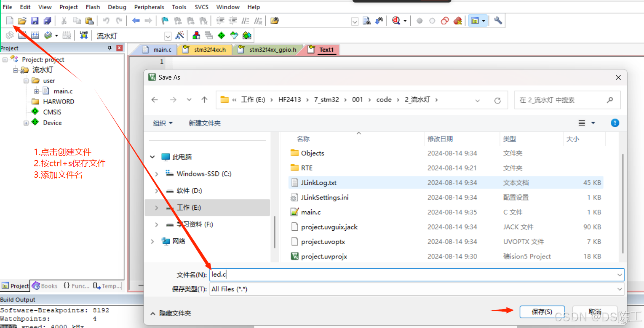Save the current file via toolbar
Image resolution: width=644 pixels, height=328 pixels.
click(35, 21)
